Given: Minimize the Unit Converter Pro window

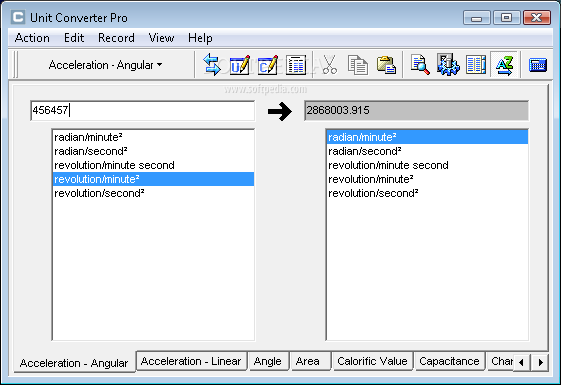Looking at the screenshot, I should point(477,17).
